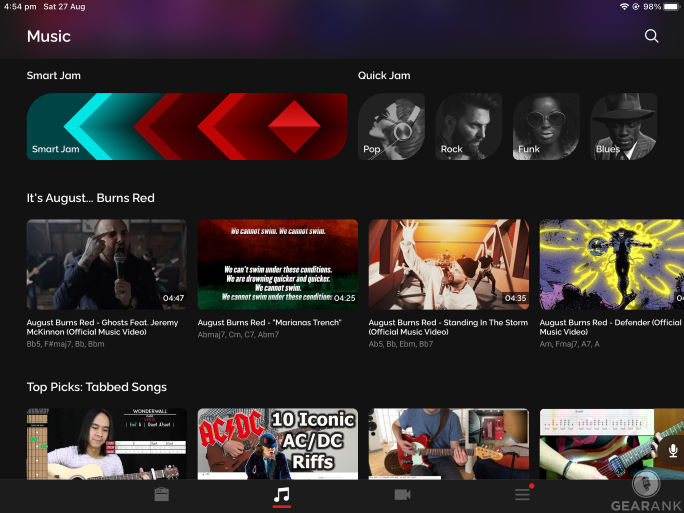
Task: Select the music note tab
Action: [281, 495]
